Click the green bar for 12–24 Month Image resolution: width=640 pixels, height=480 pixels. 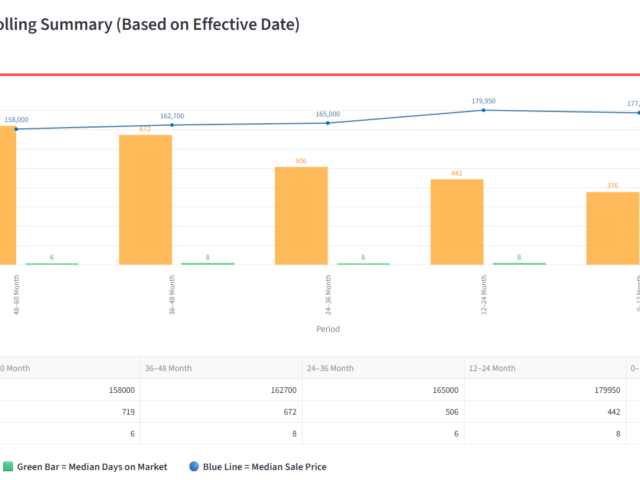pyautogui.click(x=519, y=264)
